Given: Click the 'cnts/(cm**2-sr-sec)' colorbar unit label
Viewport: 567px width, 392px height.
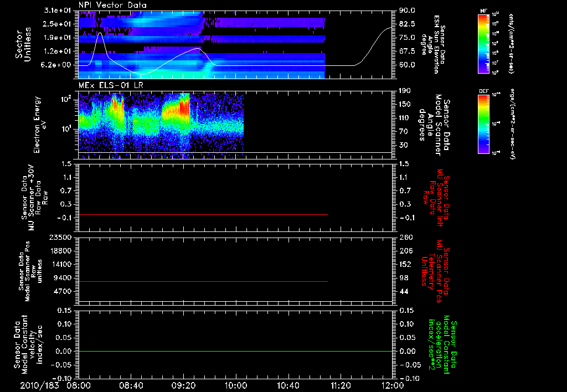Looking at the screenshot, I should 511,44.
